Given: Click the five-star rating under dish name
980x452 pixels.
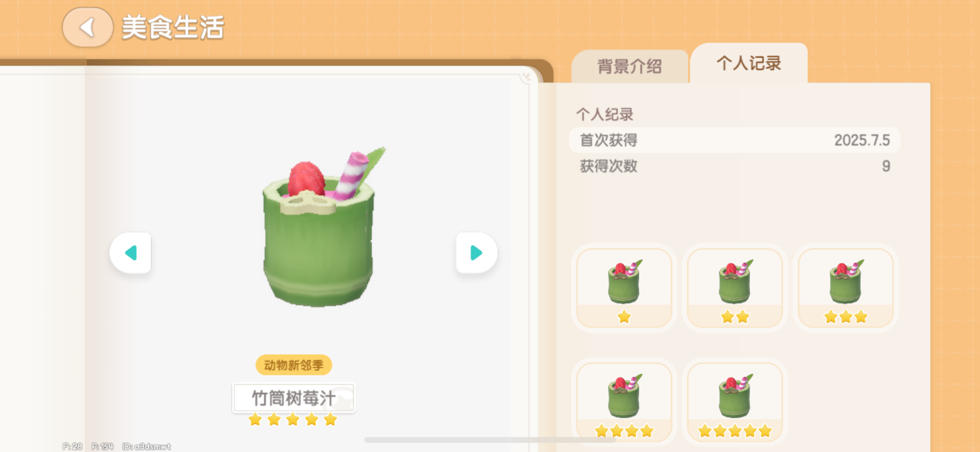Looking at the screenshot, I should pyautogui.click(x=293, y=420).
